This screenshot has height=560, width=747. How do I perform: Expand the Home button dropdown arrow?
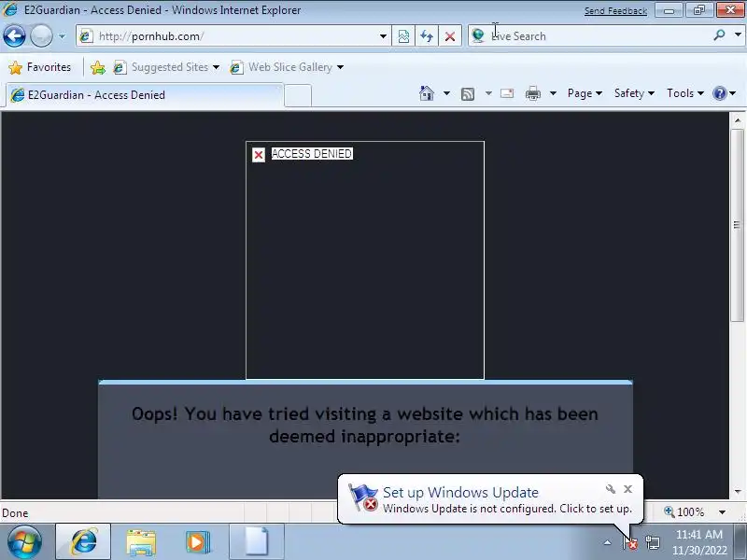coord(446,93)
